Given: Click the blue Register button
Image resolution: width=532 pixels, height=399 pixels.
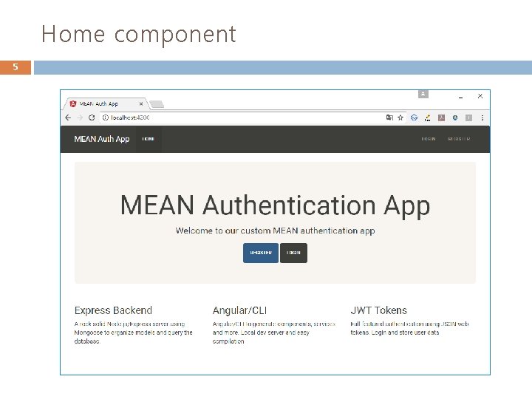Looking at the screenshot, I should (x=261, y=253).
